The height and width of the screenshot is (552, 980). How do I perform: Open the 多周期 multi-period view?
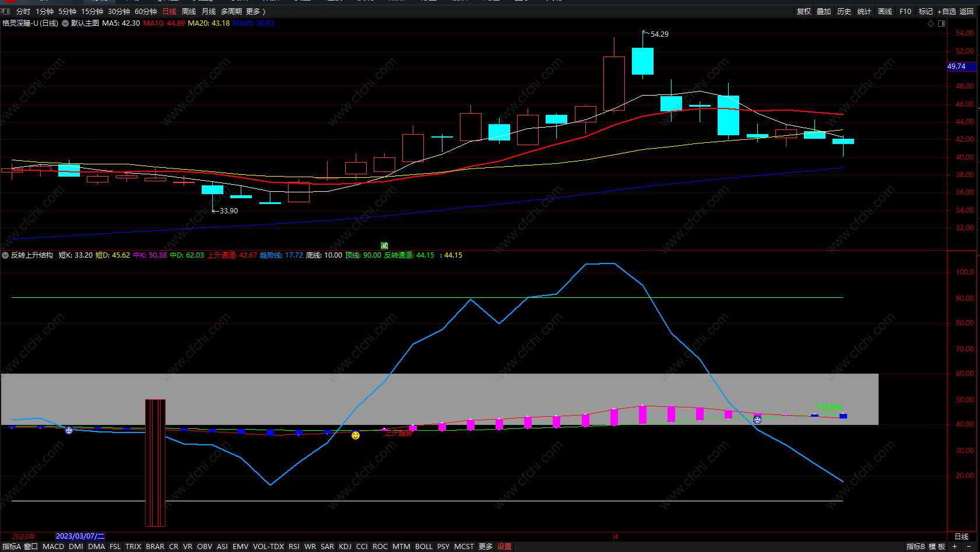[x=231, y=12]
